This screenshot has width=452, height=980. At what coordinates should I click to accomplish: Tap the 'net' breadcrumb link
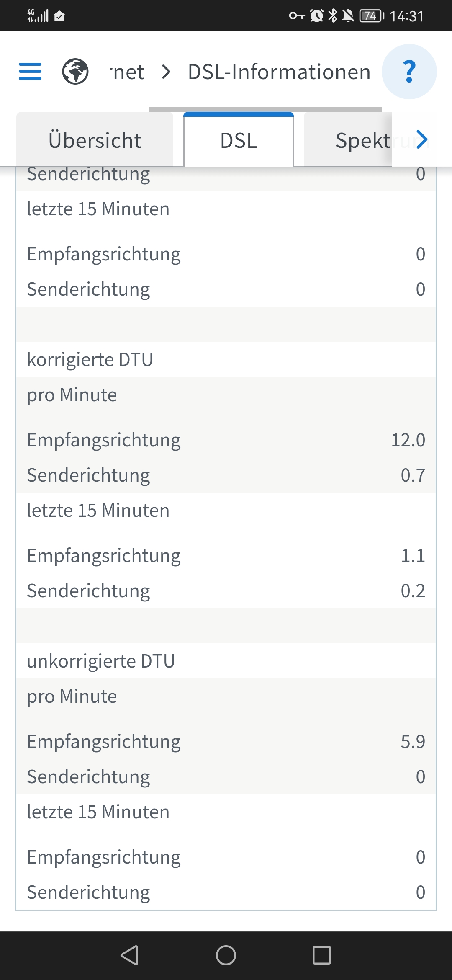pos(128,72)
